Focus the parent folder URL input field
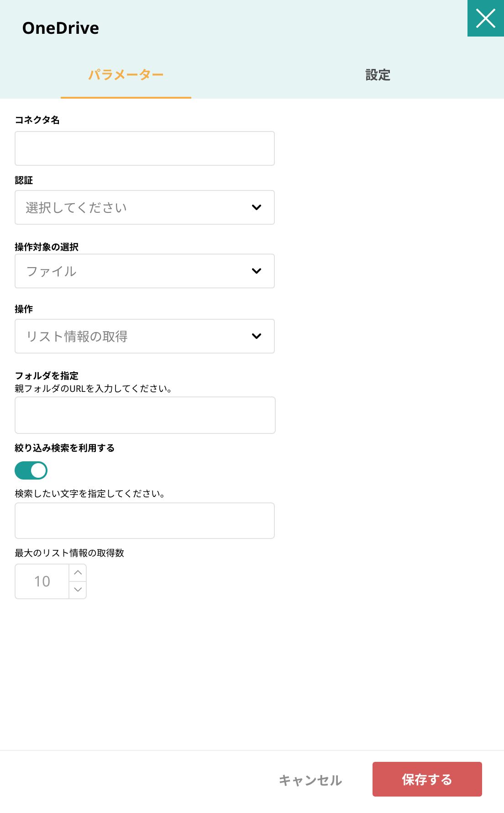Image resolution: width=504 pixels, height=813 pixels. click(145, 415)
